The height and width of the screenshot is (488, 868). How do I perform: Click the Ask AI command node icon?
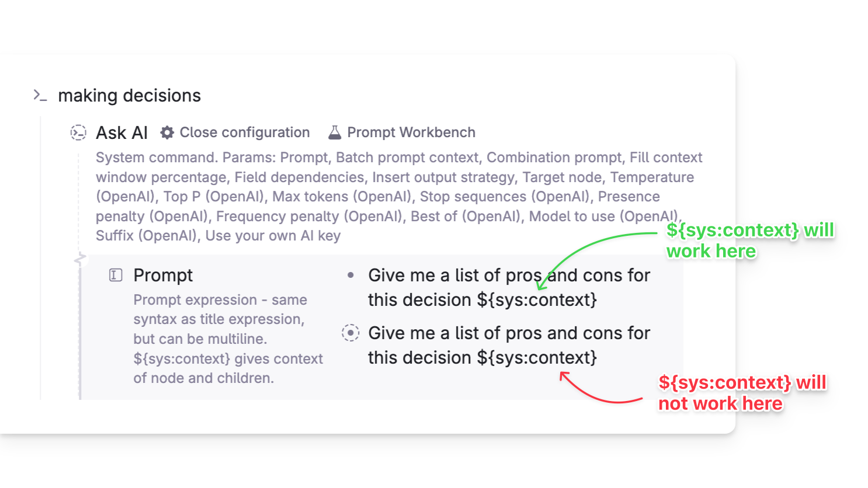pyautogui.click(x=78, y=133)
